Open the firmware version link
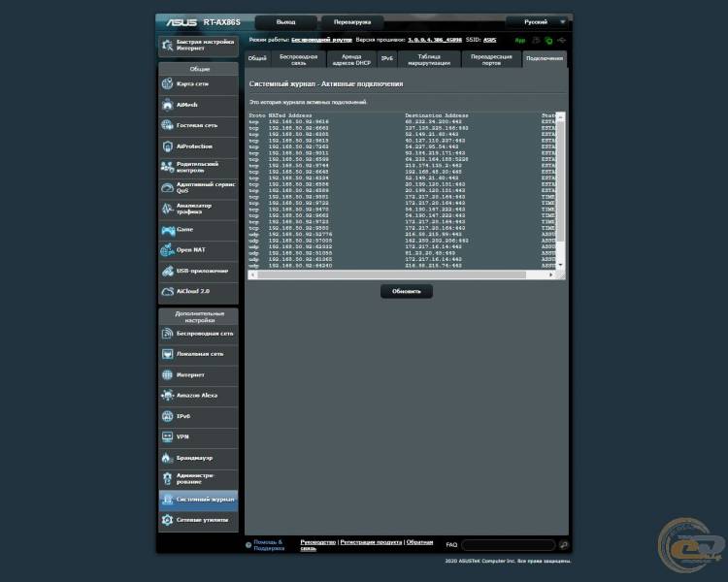Image resolution: width=728 pixels, height=582 pixels. (x=435, y=40)
